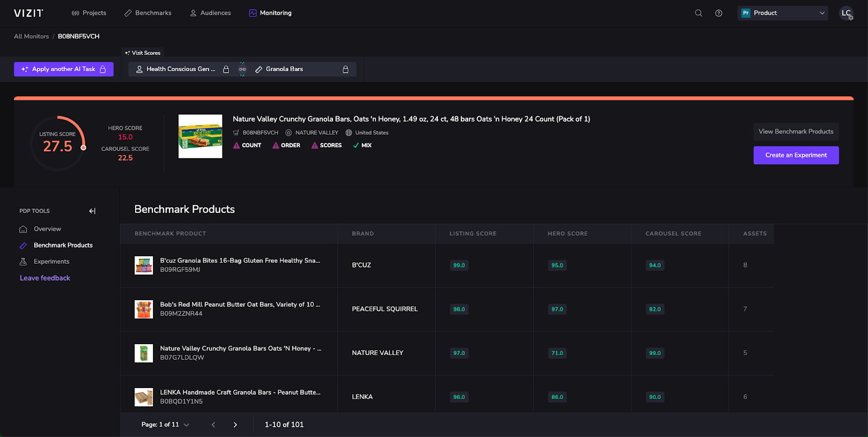Click the SCORES warning indicator
Viewport: 868px width, 437px height.
click(x=326, y=145)
